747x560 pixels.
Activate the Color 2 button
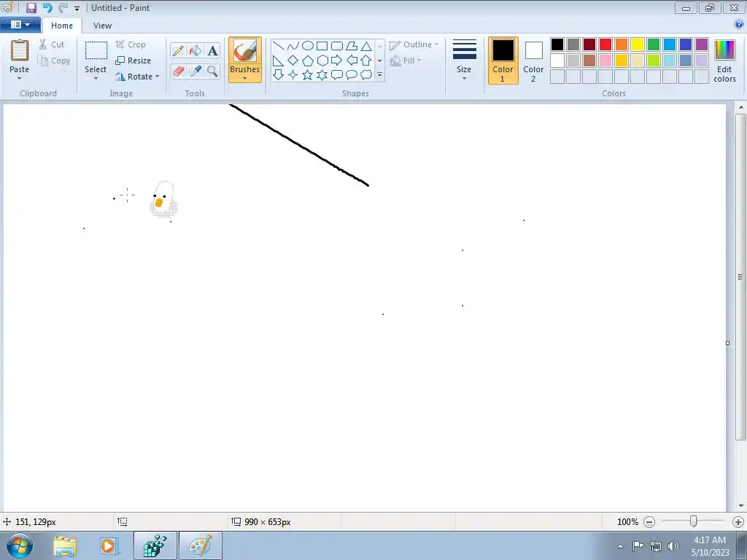click(x=533, y=61)
